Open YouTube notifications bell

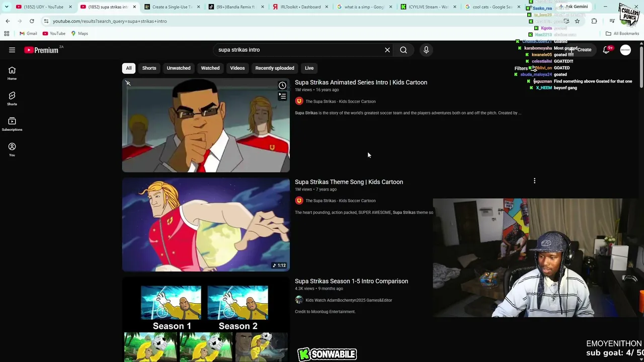tap(606, 50)
